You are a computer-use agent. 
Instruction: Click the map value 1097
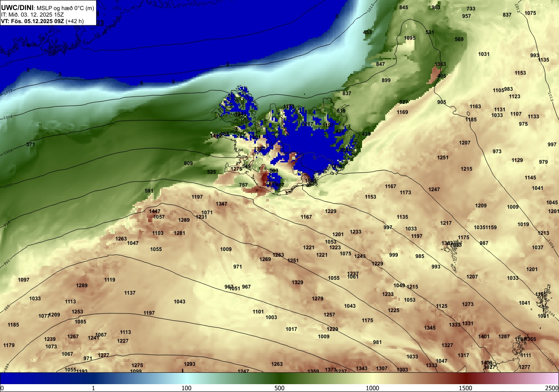click(x=24, y=280)
